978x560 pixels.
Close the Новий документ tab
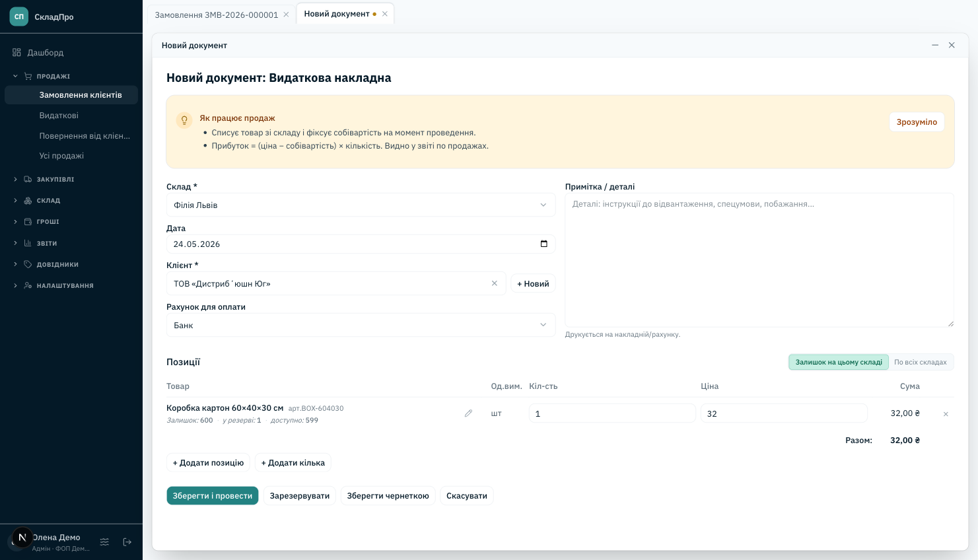click(385, 14)
